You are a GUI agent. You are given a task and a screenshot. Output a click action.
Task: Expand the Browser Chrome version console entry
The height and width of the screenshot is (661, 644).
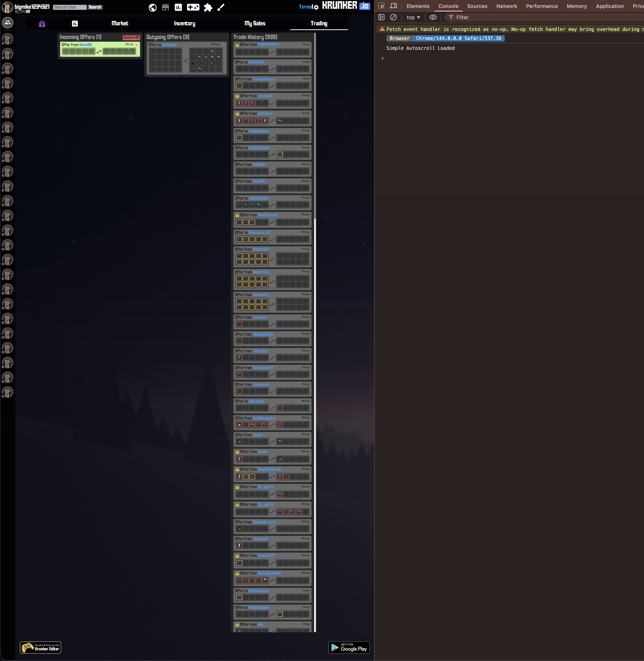(x=399, y=38)
